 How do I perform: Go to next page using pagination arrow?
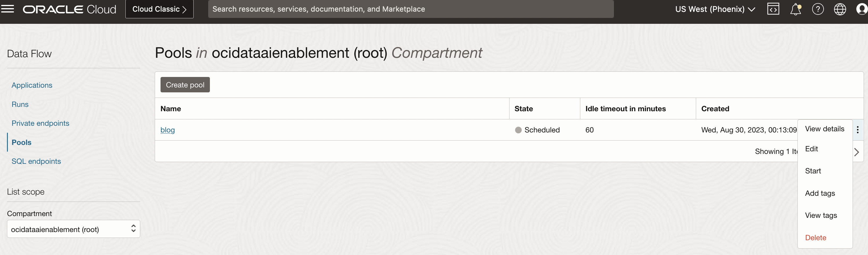857,152
